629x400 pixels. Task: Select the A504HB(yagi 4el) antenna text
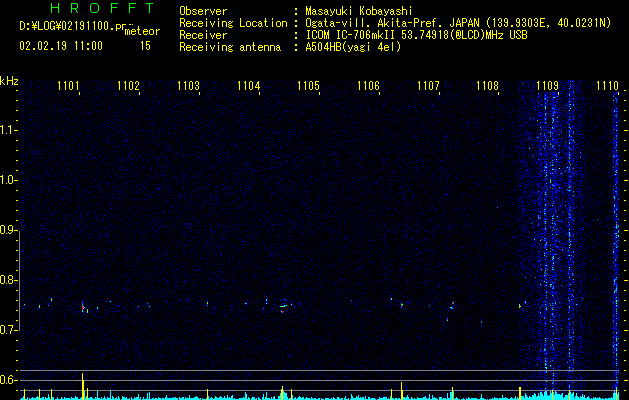pos(353,47)
